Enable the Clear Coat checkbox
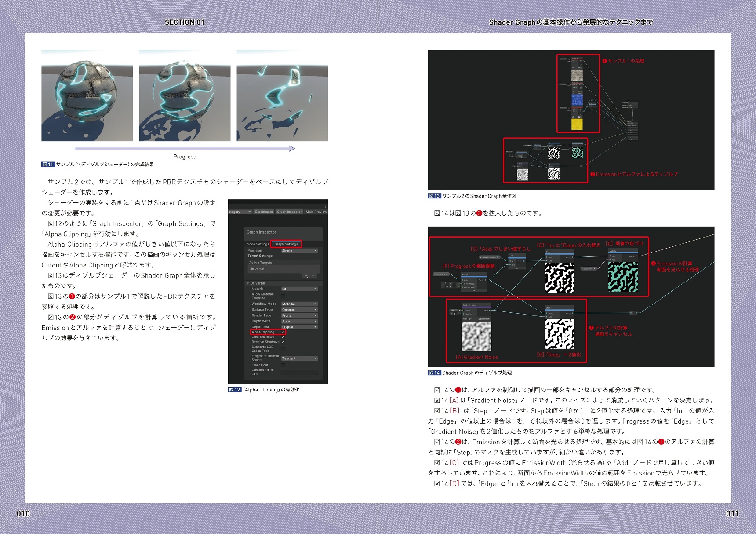The width and height of the screenshot is (756, 534). [x=283, y=365]
